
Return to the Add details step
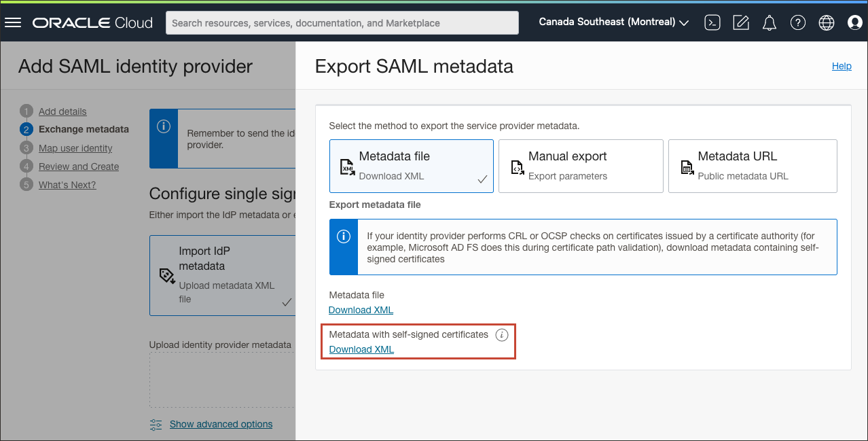pos(63,111)
